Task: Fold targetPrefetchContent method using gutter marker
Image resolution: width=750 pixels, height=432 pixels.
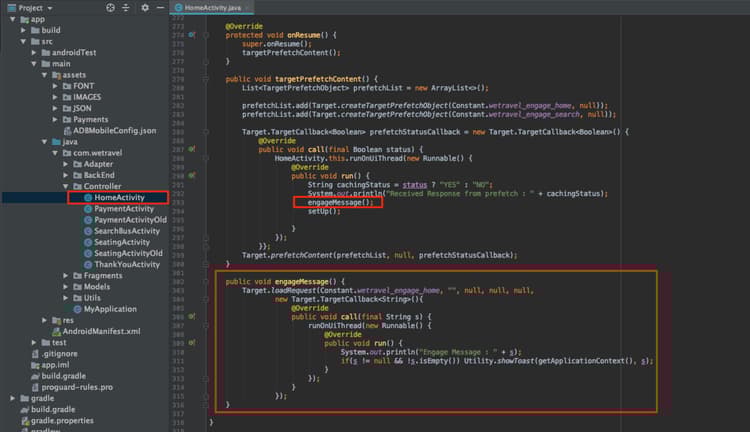Action: click(206, 79)
